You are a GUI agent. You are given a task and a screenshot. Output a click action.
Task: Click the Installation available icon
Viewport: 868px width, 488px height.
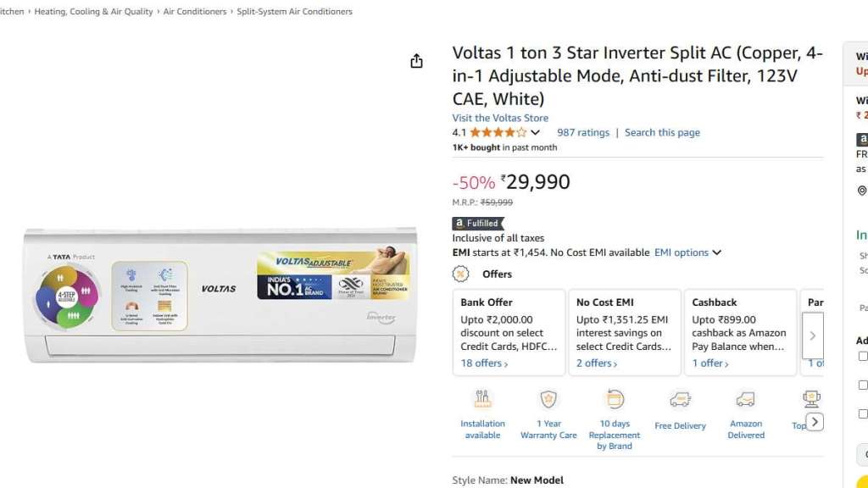pos(482,399)
